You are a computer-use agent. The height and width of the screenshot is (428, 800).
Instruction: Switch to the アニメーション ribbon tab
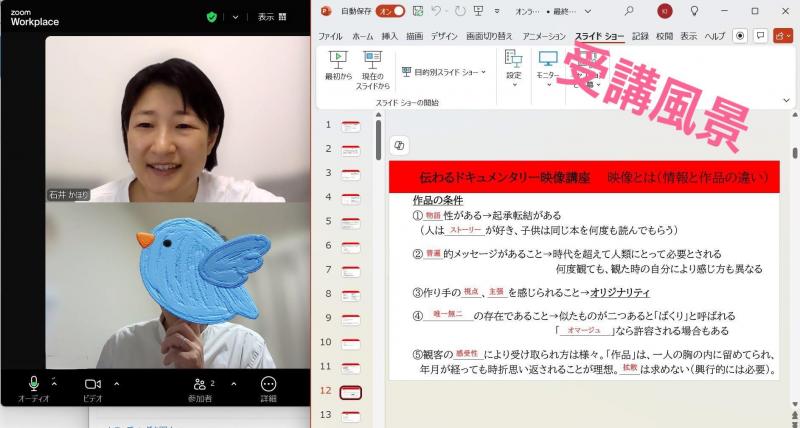[x=544, y=36]
